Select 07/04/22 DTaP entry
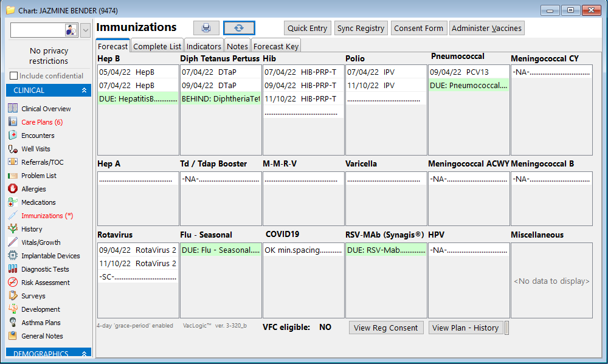This screenshot has width=608, height=364. (x=221, y=72)
